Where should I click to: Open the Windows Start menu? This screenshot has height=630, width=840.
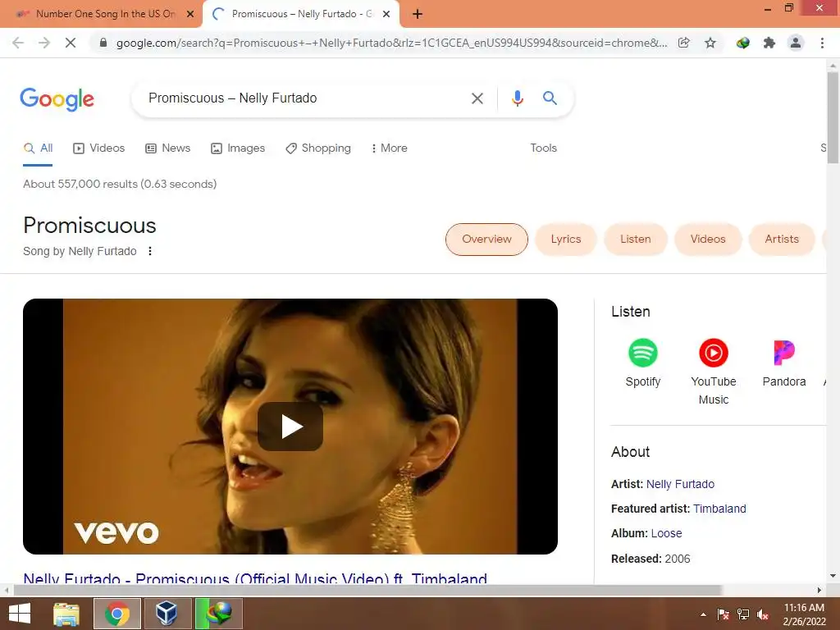[20, 614]
